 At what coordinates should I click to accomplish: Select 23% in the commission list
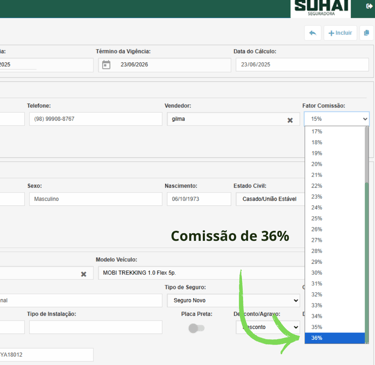[335, 197]
